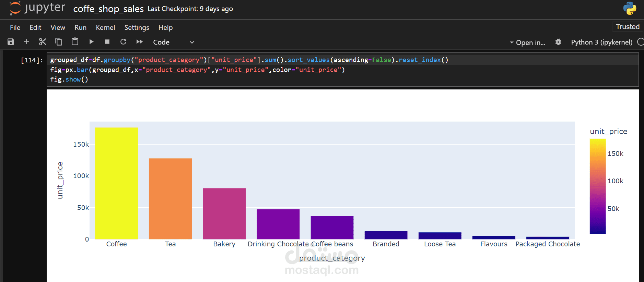Viewport: 644px width, 282px height.
Task: Click the Flavours bar in chart
Action: click(494, 237)
